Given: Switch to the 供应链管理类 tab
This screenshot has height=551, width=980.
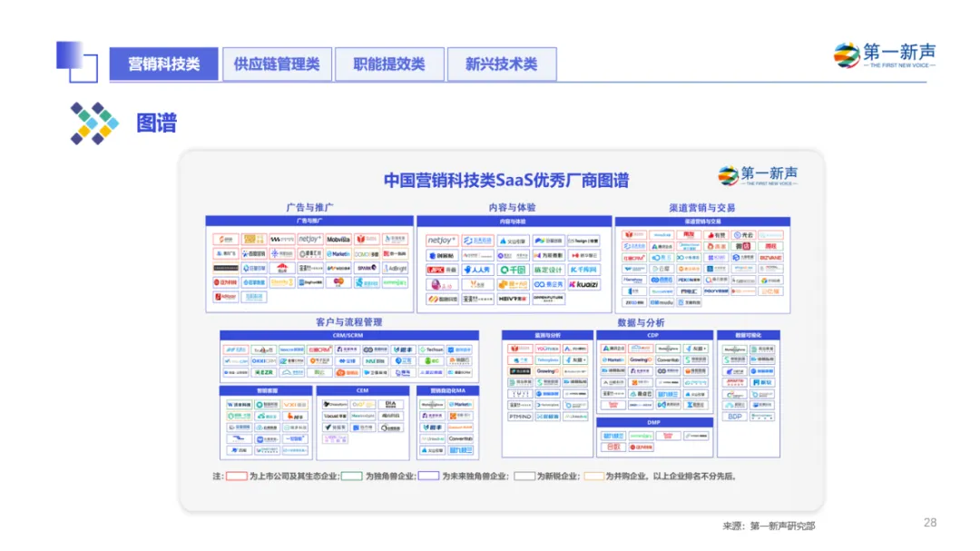Looking at the screenshot, I should point(277,64).
